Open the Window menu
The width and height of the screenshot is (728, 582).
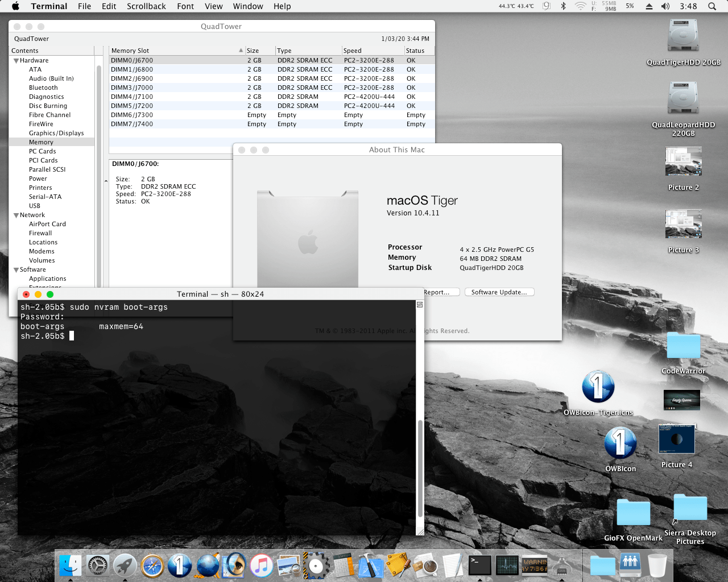tap(248, 6)
